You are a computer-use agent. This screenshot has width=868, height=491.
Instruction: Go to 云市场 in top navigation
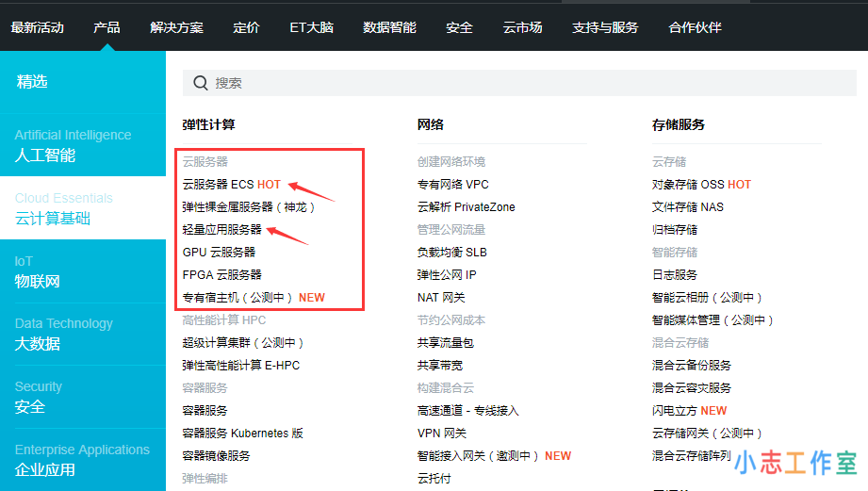522,27
